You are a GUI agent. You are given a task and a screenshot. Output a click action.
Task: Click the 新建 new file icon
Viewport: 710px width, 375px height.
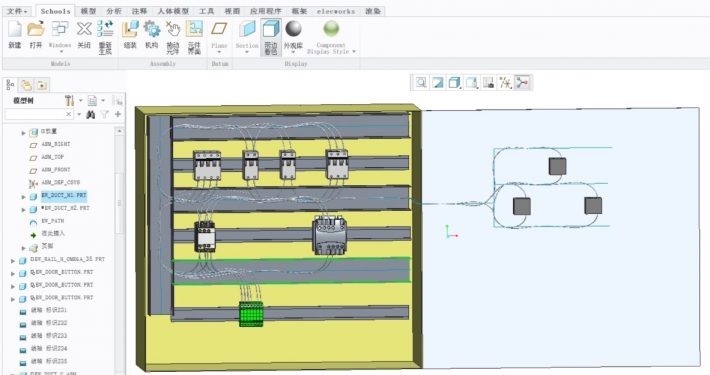click(14, 34)
